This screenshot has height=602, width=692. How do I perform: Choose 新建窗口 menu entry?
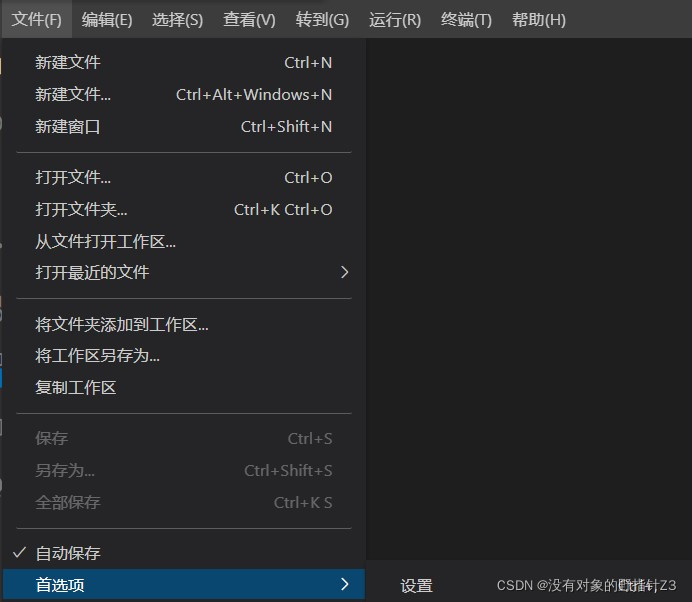[x=184, y=127]
